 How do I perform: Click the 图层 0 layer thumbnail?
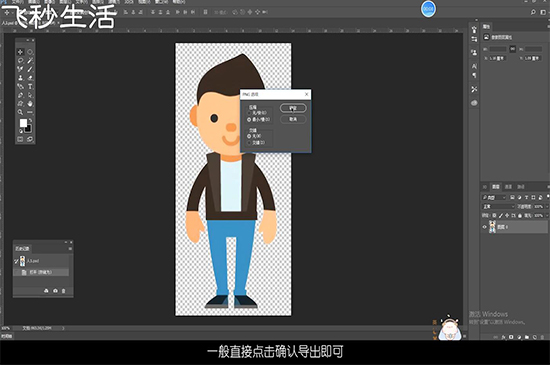(x=492, y=227)
